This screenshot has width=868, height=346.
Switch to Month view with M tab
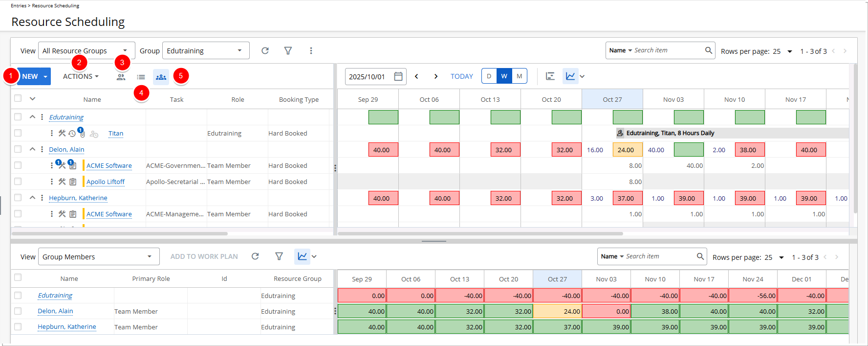point(519,76)
